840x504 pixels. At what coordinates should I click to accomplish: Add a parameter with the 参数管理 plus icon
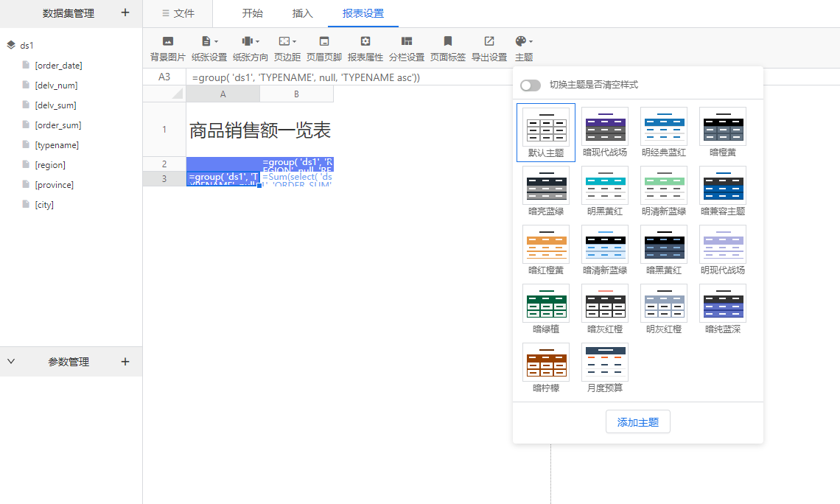[125, 362]
